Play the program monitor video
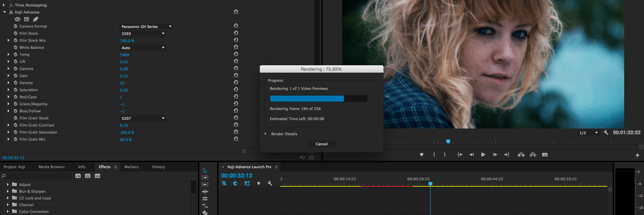 [x=483, y=155]
